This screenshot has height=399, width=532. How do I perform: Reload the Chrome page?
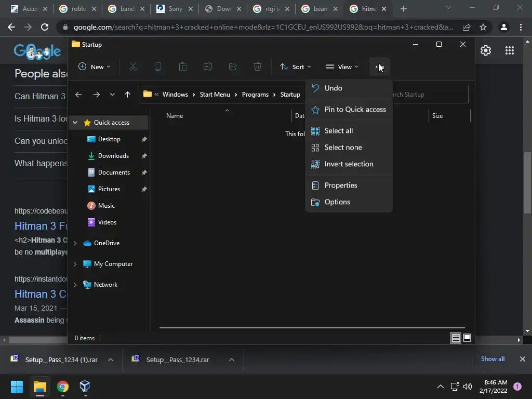point(45,27)
